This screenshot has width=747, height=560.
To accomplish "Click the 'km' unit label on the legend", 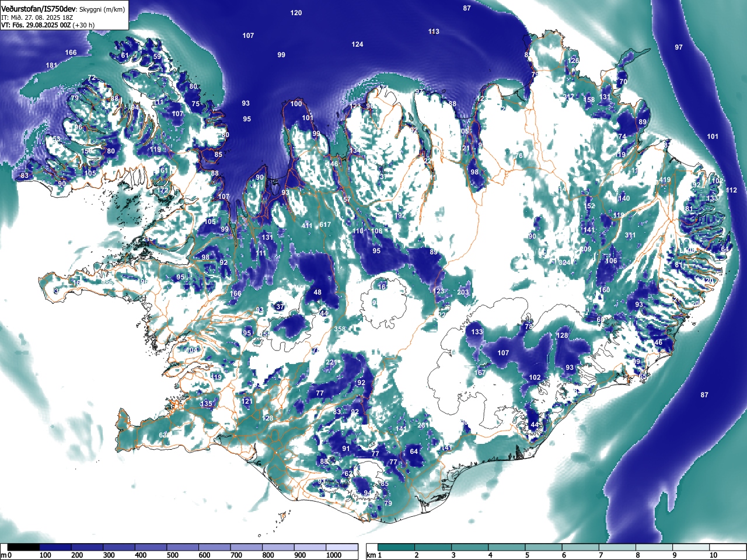I will click(x=371, y=555).
